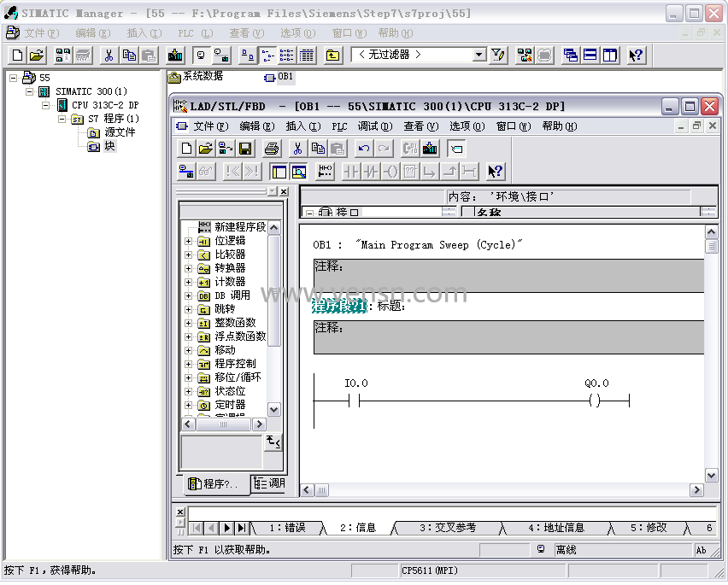Open 选项 menu in LAD editor
The height and width of the screenshot is (585, 728).
467,126
